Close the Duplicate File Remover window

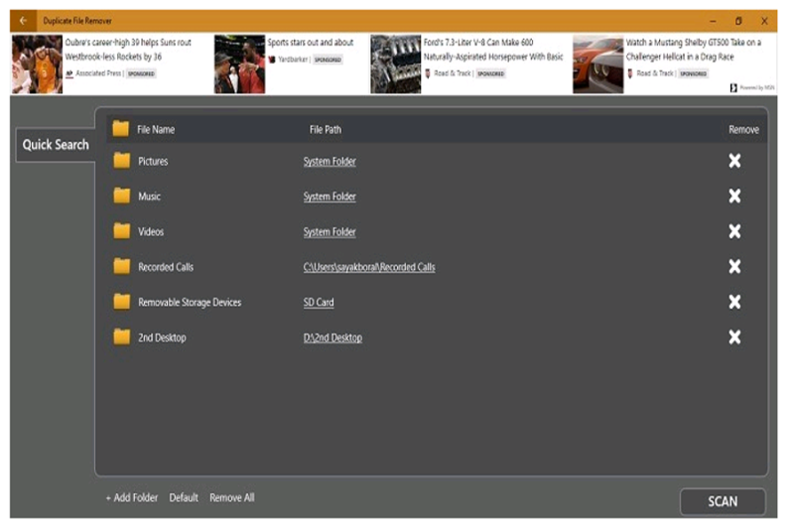pyautogui.click(x=764, y=21)
